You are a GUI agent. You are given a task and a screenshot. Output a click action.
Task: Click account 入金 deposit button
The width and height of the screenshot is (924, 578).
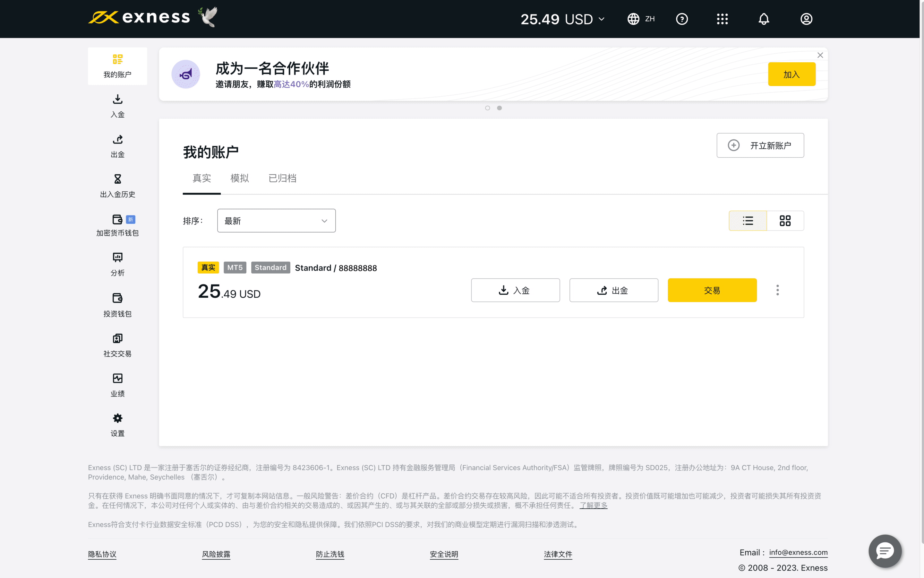pyautogui.click(x=515, y=290)
